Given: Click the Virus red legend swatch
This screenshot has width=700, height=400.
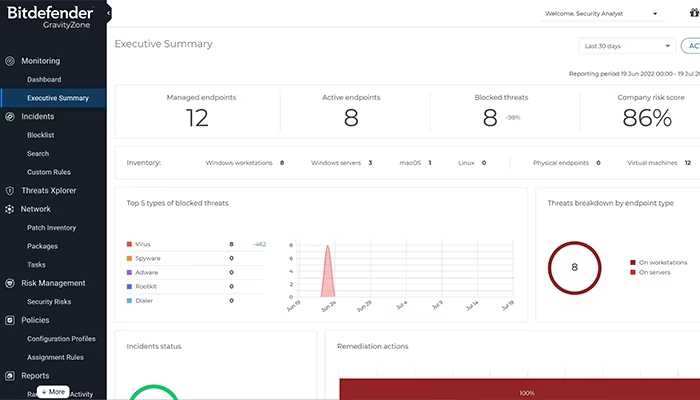Looking at the screenshot, I should point(129,244).
